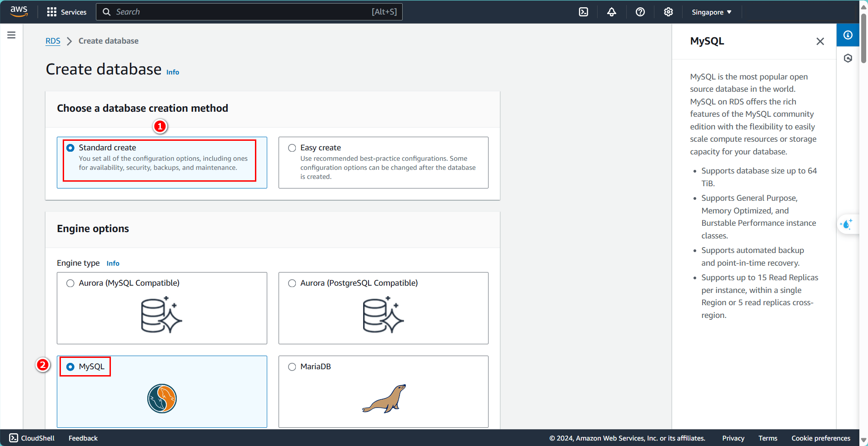Viewport: 868px width, 446px height.
Task: Open Info link beside Create database
Action: (173, 72)
